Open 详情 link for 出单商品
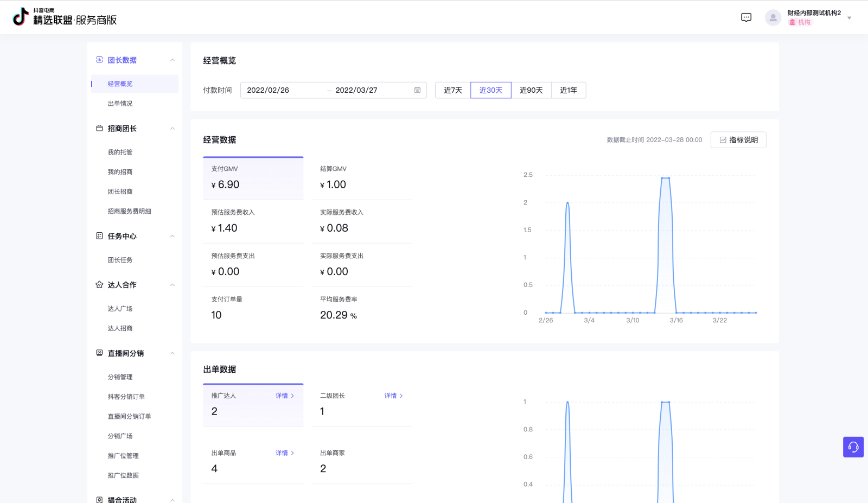868x503 pixels. coord(285,453)
